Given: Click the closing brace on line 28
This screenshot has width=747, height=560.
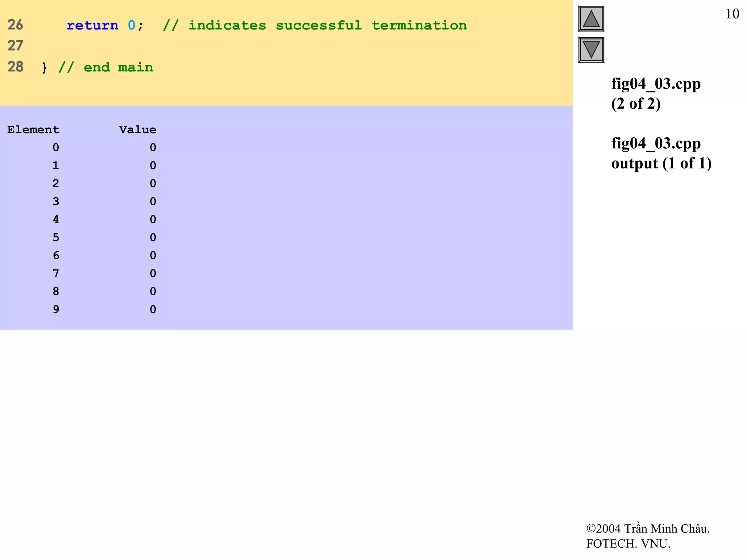Looking at the screenshot, I should tap(44, 68).
